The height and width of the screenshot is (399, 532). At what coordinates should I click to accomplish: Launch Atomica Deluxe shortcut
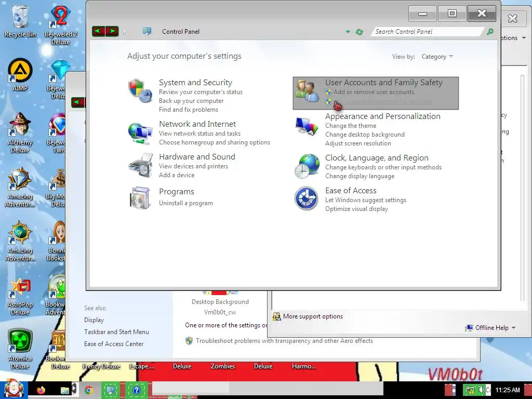20,349
